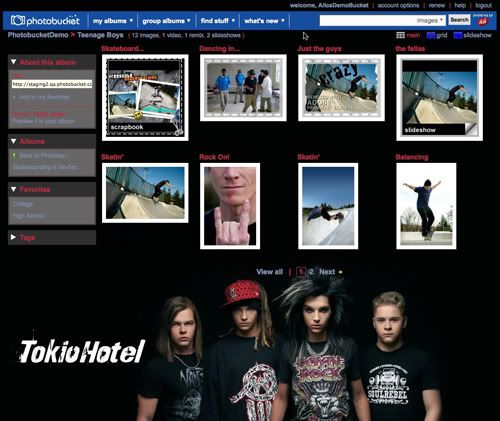Open the images search type dropdown
Image resolution: width=500 pixels, height=421 pixels.
[x=430, y=20]
